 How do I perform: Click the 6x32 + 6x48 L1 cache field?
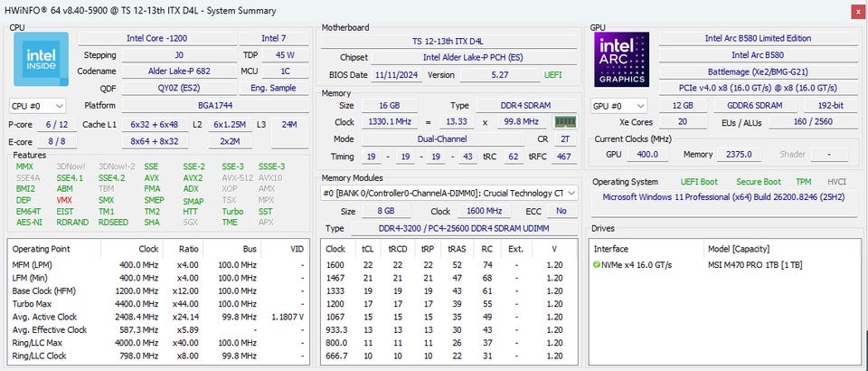pyautogui.click(x=155, y=125)
